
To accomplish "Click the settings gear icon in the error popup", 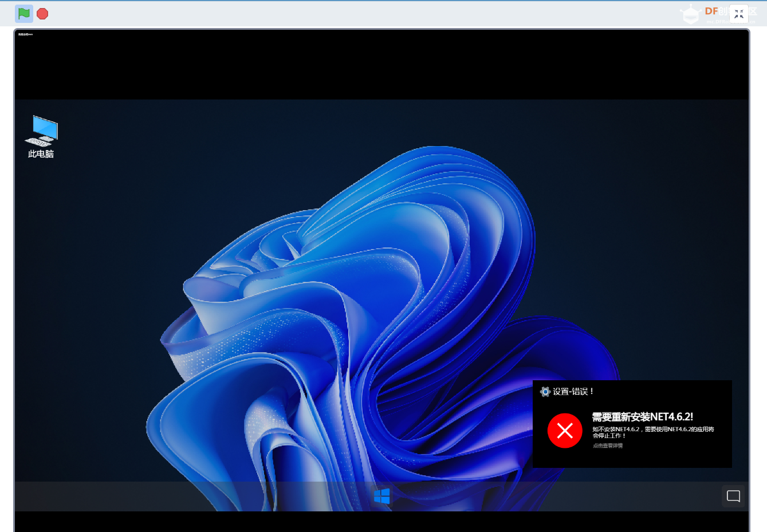I will tap(545, 392).
